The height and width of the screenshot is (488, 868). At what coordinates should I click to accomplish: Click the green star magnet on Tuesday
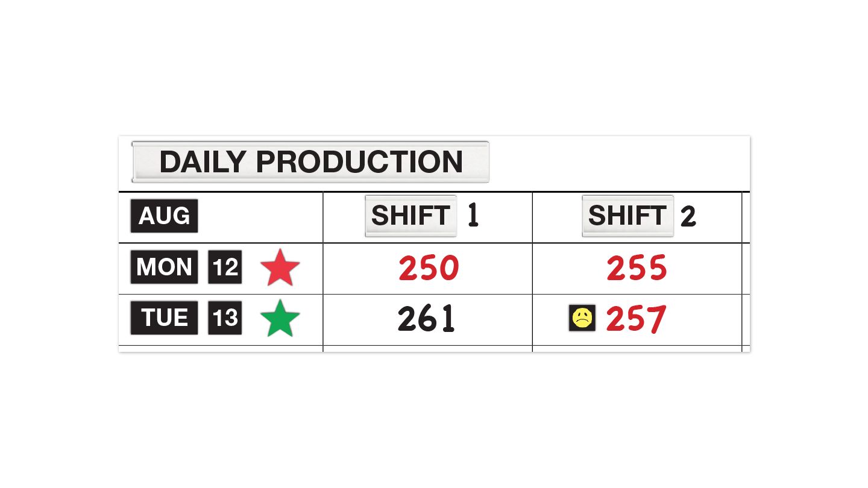click(x=280, y=319)
